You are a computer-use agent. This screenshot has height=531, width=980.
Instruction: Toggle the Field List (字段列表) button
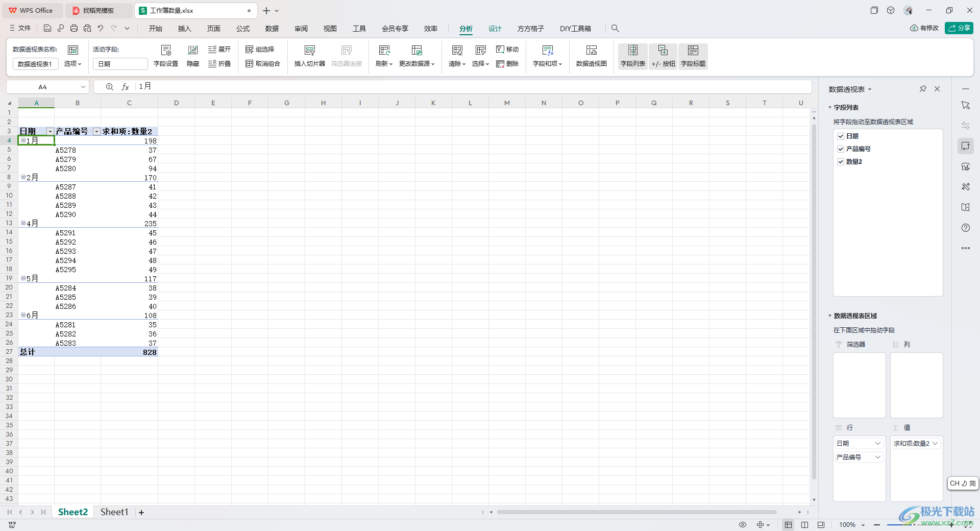click(x=633, y=56)
